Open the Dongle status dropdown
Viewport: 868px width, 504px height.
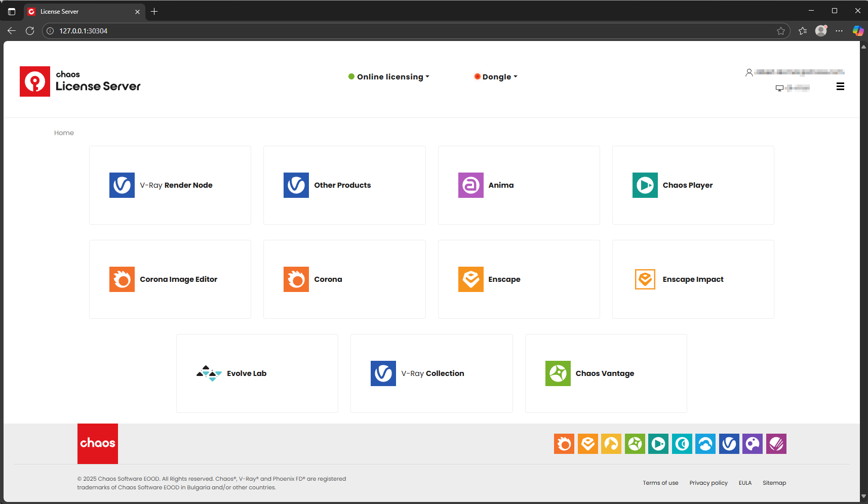click(x=496, y=76)
